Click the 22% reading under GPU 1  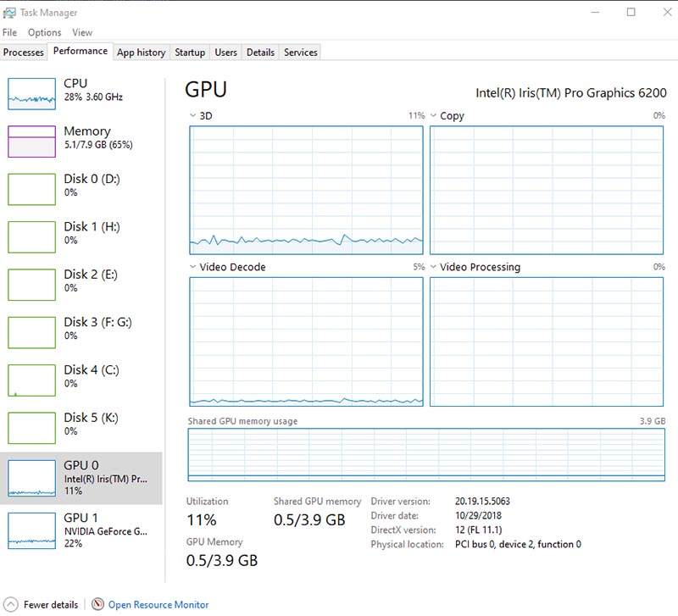pos(73,543)
